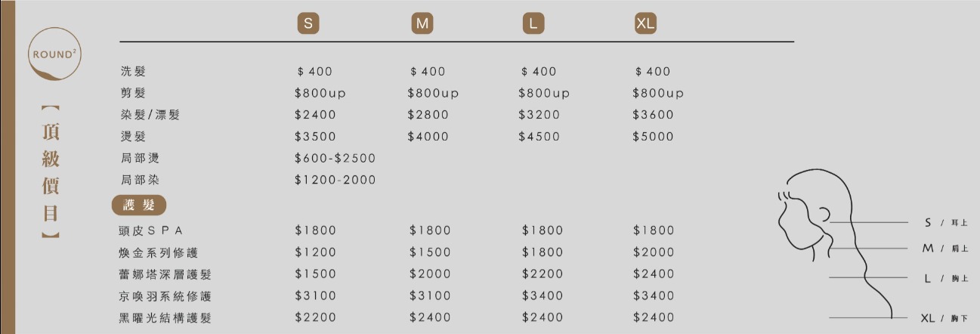This screenshot has height=334, width=980.
Task: Click the 頂級價目 vertical title
Action: [x=50, y=172]
